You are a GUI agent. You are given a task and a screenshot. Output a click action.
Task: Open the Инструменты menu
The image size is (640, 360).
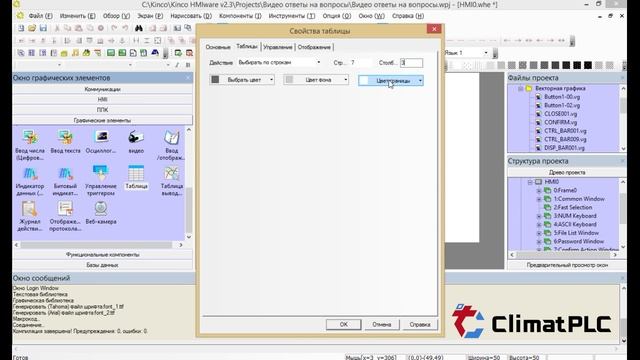coord(291,16)
